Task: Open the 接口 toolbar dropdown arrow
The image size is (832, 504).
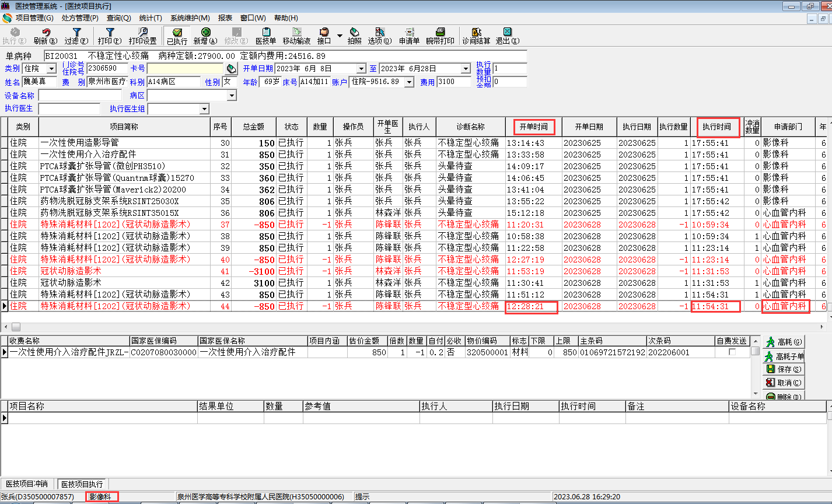Action: (x=340, y=36)
